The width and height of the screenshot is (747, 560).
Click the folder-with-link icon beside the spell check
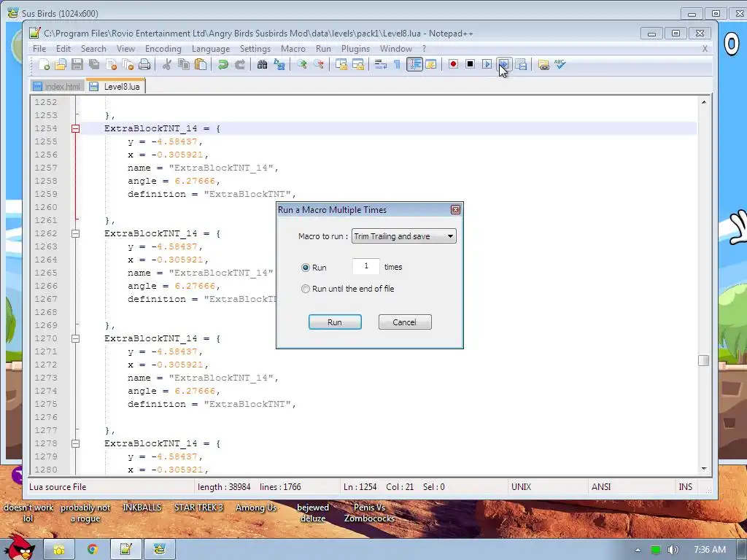(x=543, y=64)
